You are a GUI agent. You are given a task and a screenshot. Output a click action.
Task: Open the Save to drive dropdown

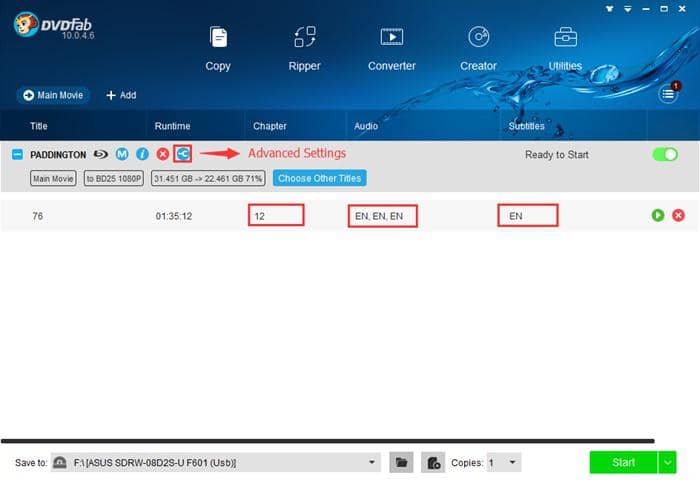pyautogui.click(x=371, y=462)
